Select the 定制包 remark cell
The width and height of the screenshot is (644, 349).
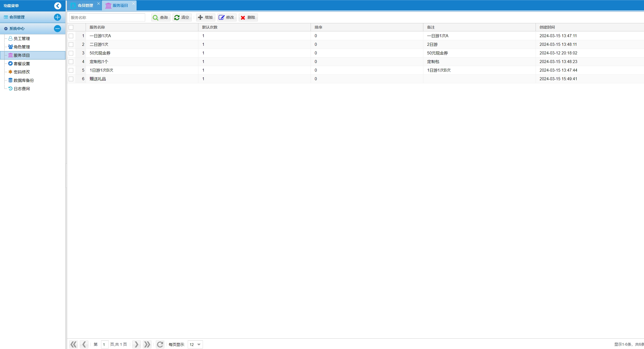pos(479,62)
